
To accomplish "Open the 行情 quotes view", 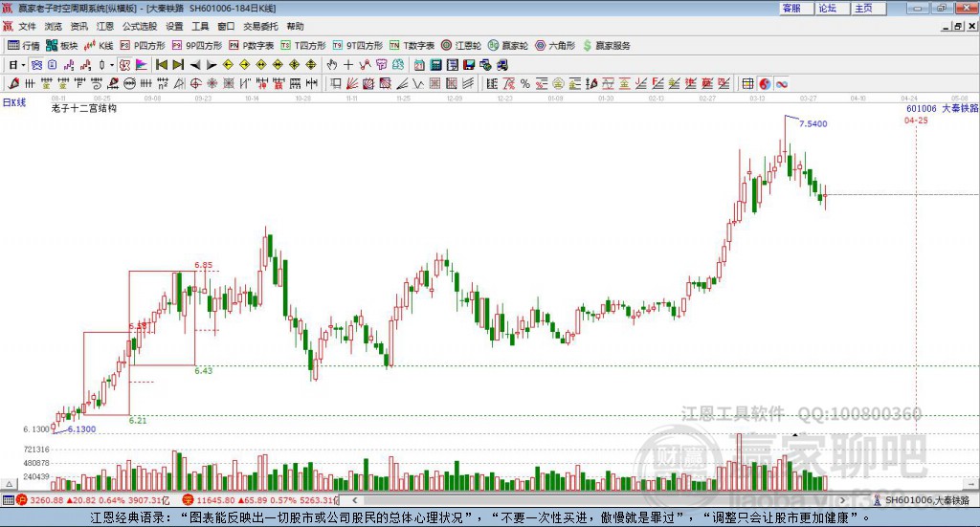I will coord(24,46).
